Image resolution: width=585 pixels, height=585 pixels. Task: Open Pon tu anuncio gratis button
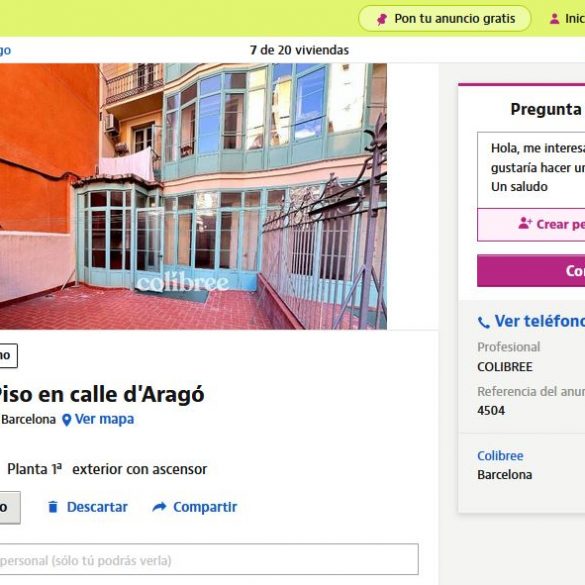tap(444, 19)
